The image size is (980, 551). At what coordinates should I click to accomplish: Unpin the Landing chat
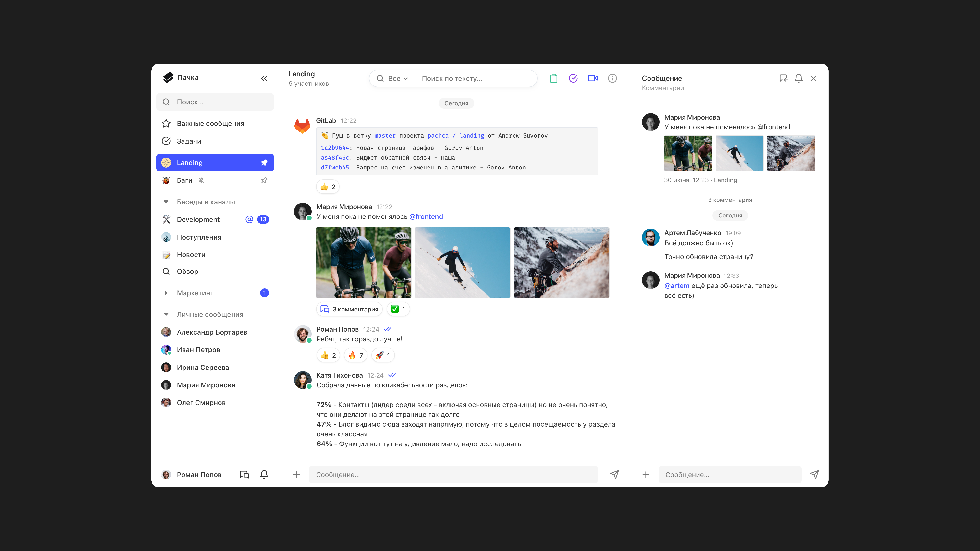pyautogui.click(x=264, y=163)
